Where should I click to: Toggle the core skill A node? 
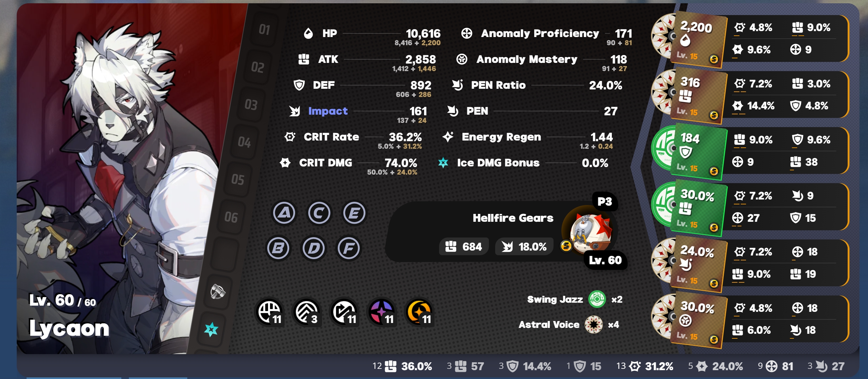(x=284, y=213)
